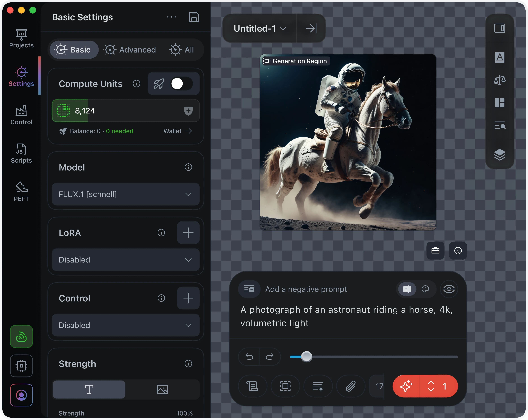
Task: Click the red generate sparkle button
Action: [x=406, y=386]
